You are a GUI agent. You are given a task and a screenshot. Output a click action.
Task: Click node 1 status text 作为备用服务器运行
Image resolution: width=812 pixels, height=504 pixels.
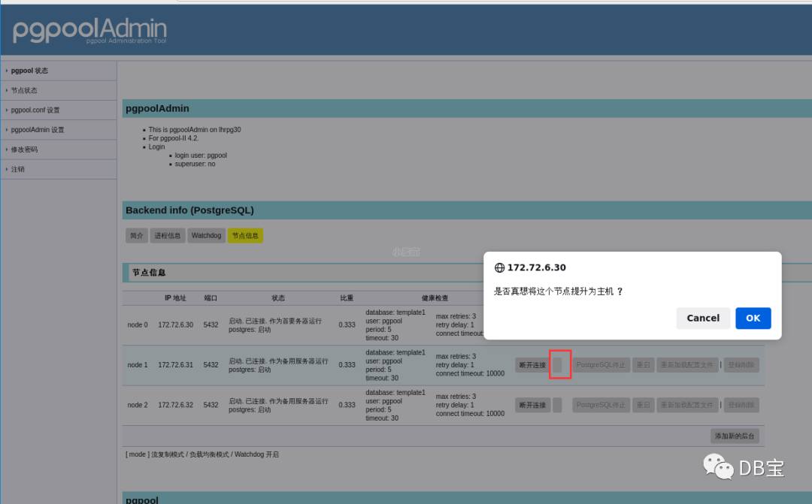(298, 361)
